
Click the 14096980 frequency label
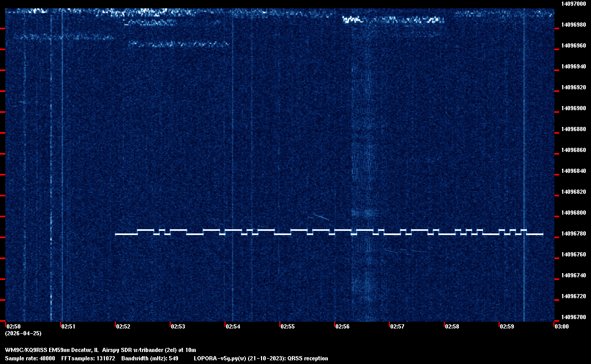pyautogui.click(x=573, y=25)
